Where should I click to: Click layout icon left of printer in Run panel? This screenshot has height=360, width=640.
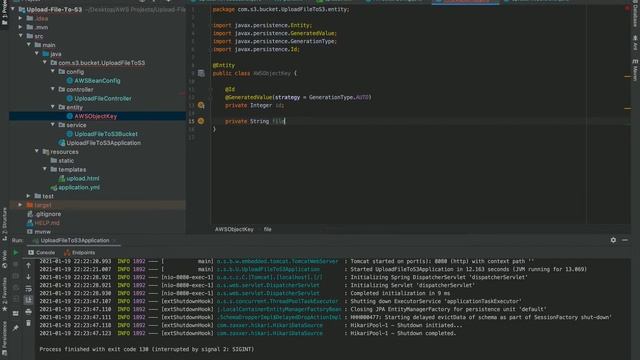coord(16,313)
